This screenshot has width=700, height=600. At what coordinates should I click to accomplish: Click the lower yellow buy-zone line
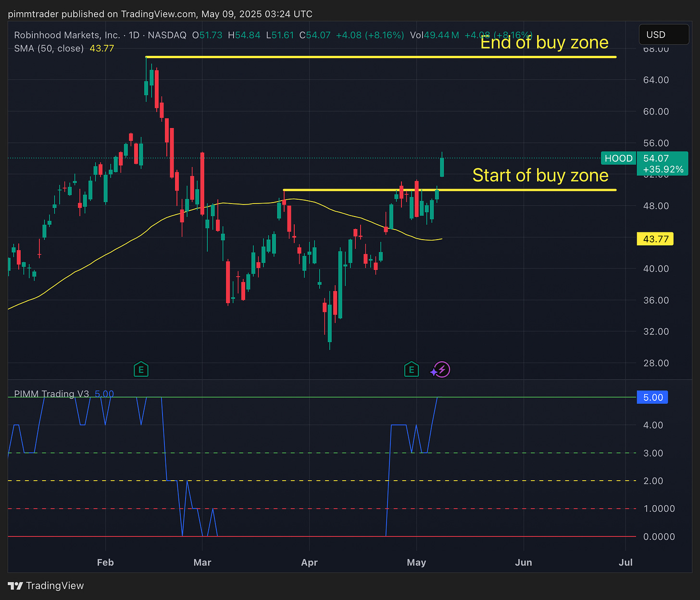(450, 190)
